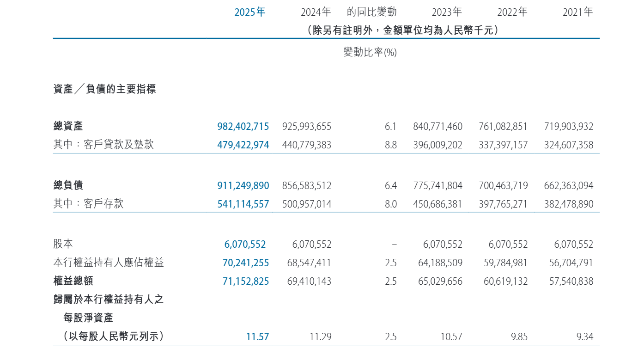Click the 2024年 column header

316,12
